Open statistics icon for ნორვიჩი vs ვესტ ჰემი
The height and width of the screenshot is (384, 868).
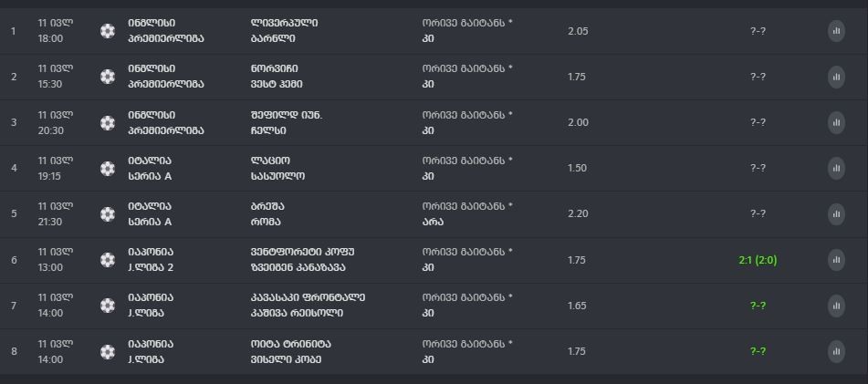pyautogui.click(x=836, y=77)
